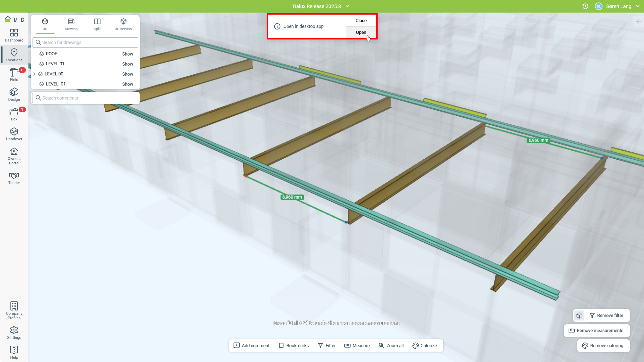Show the LEVEL 01 drawing
Viewport: 644px width, 362px height.
pos(127,64)
